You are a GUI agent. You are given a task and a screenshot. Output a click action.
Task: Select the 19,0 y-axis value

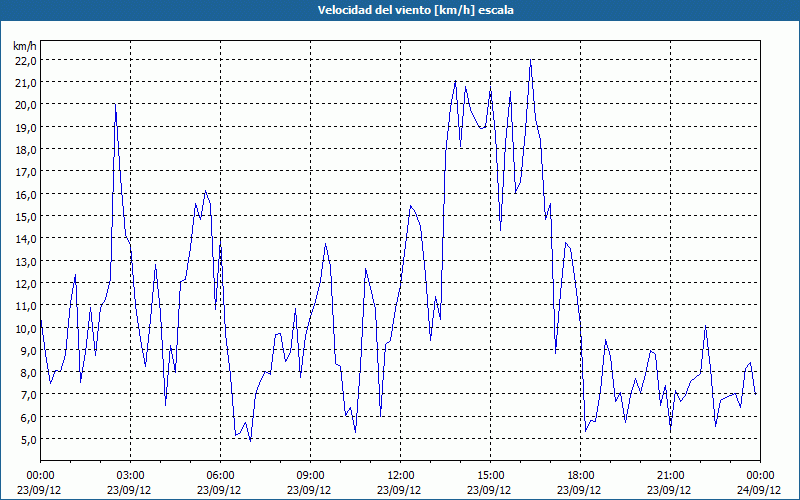(x=26, y=128)
